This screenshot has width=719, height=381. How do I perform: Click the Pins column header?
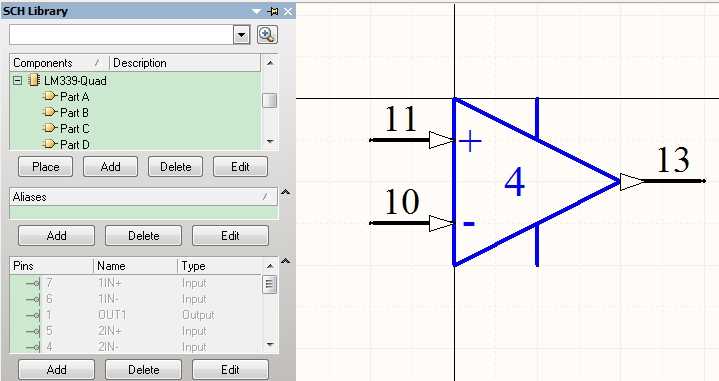[51, 266]
